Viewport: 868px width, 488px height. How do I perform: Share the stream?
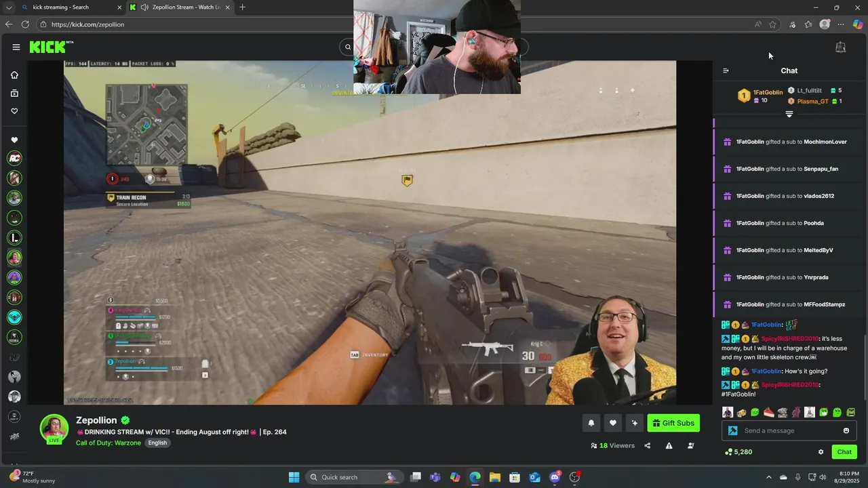[647, 445]
